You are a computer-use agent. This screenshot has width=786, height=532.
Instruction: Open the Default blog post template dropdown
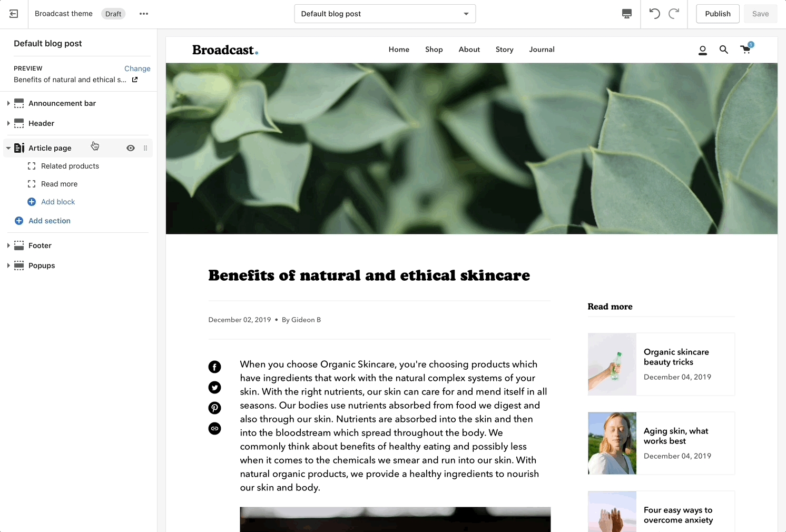tap(385, 14)
